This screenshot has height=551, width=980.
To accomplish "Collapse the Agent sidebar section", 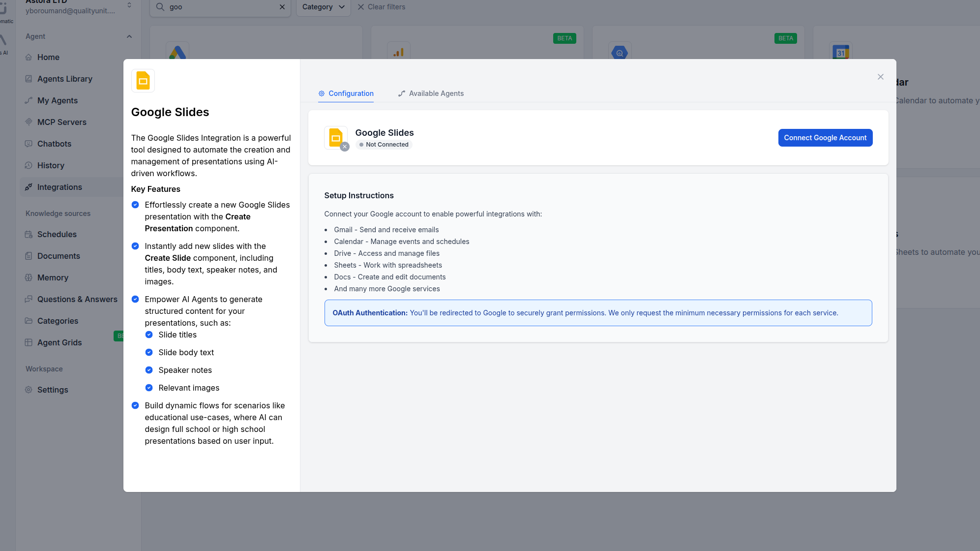I will [x=129, y=36].
